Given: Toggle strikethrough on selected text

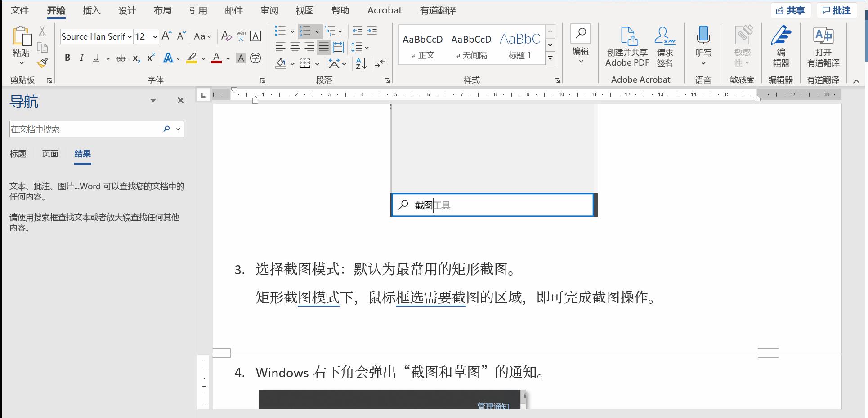Looking at the screenshot, I should click(120, 58).
